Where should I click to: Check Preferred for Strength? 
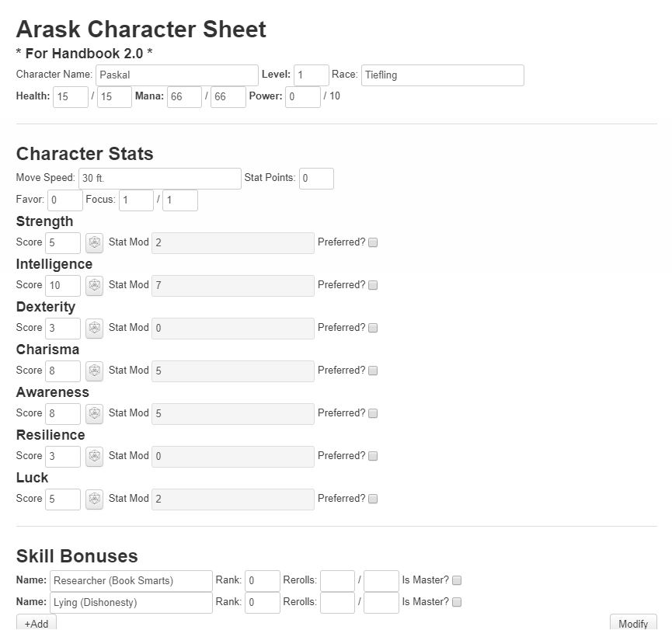373,242
